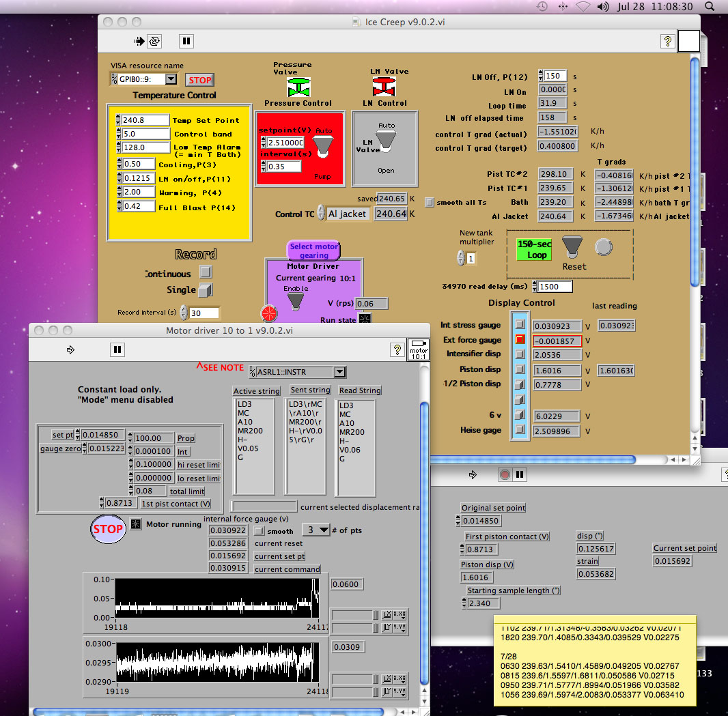The height and width of the screenshot is (716, 728).
Task: Click the red LN Valve icon
Action: coord(384,87)
